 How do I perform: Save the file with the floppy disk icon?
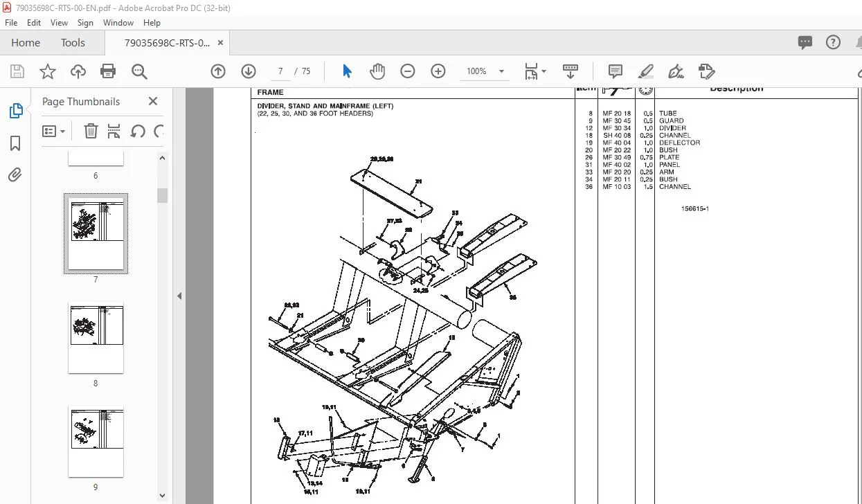pos(17,71)
